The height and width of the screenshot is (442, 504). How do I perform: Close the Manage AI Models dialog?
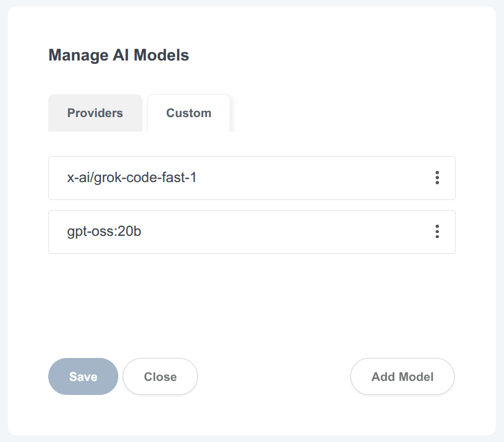160,376
